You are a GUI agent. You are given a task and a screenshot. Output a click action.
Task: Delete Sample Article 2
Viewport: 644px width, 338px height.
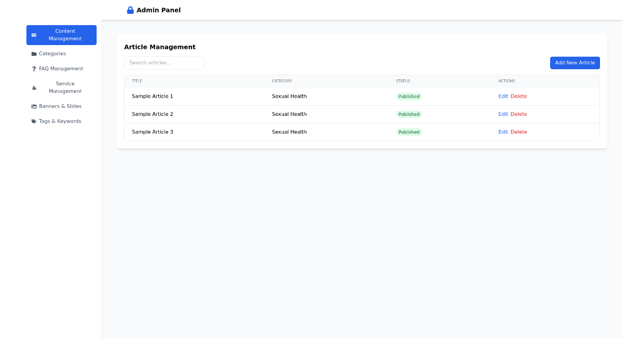pyautogui.click(x=518, y=114)
